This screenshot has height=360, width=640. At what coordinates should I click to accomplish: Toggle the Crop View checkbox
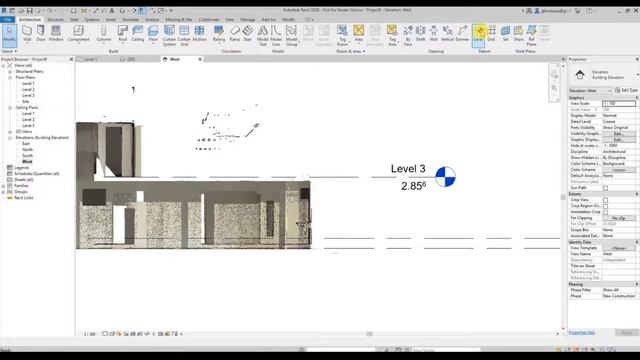coord(606,200)
